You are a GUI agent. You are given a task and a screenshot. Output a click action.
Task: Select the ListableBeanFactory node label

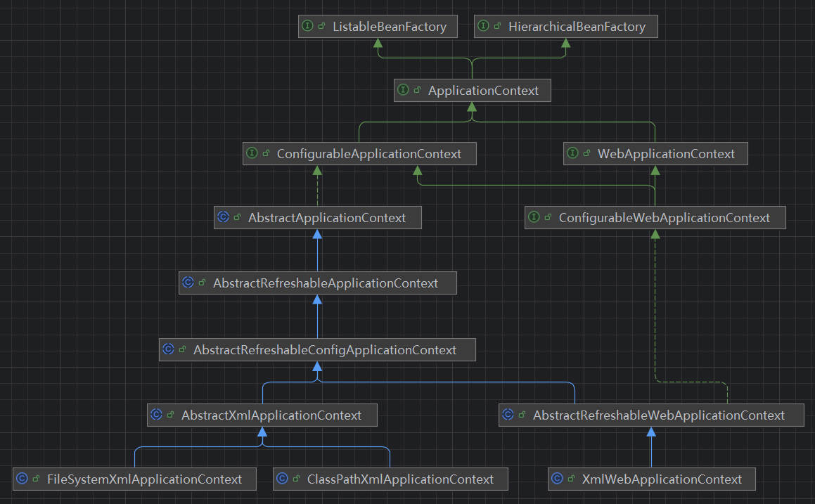point(389,27)
